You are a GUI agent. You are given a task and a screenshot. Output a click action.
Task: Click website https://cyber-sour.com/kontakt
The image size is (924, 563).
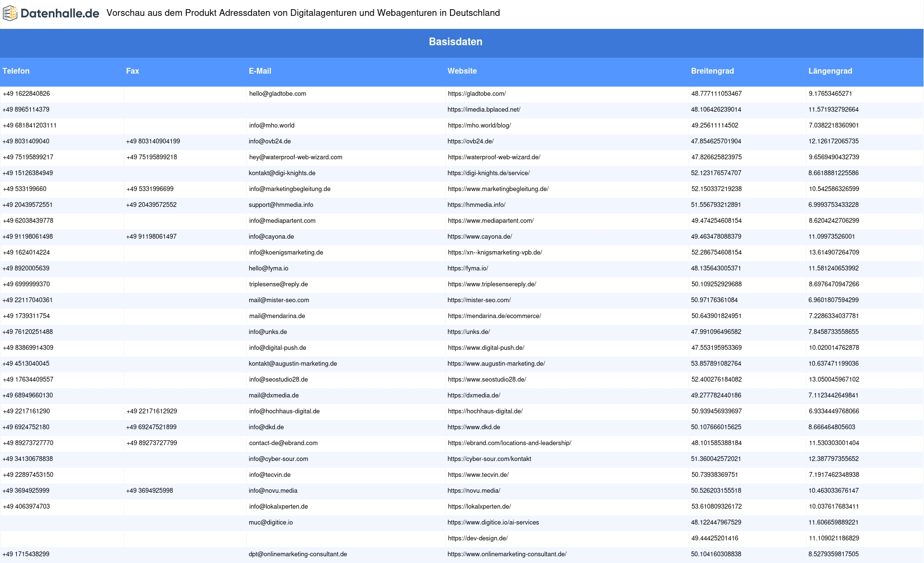click(489, 459)
